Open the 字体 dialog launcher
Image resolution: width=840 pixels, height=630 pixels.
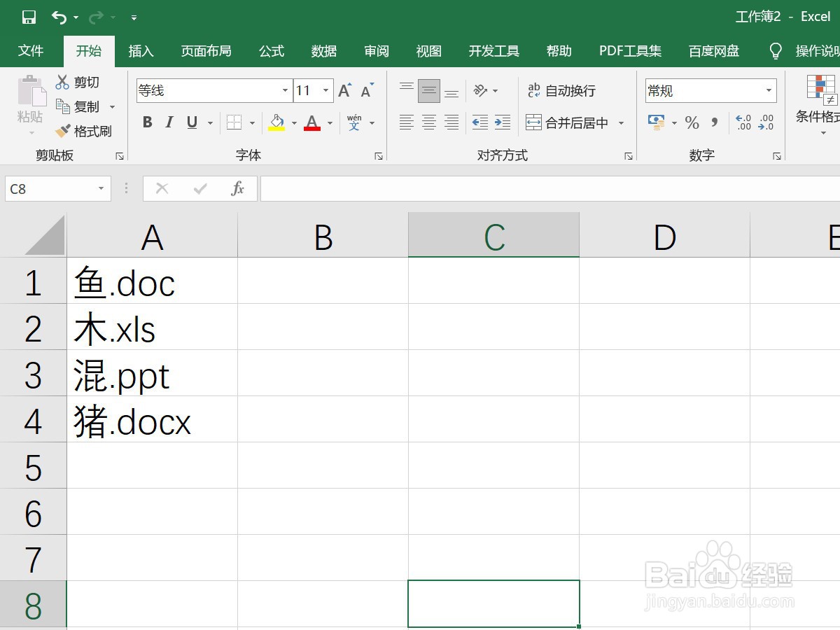(379, 157)
